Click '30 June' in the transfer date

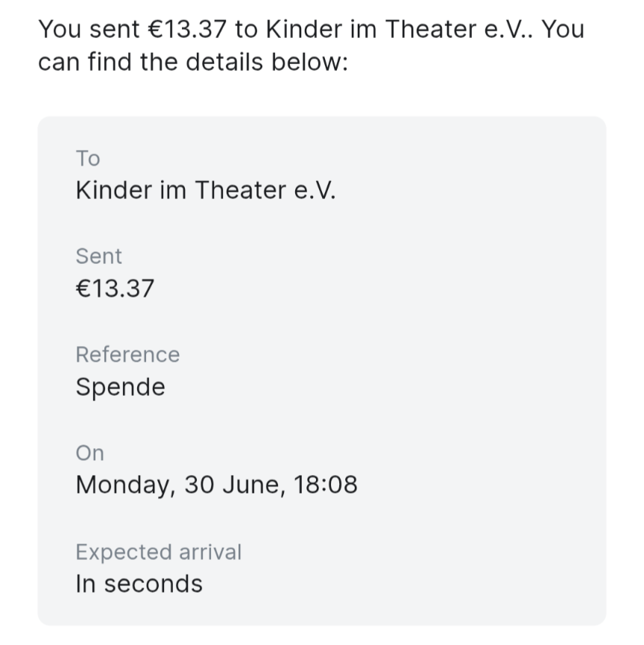pyautogui.click(x=232, y=485)
